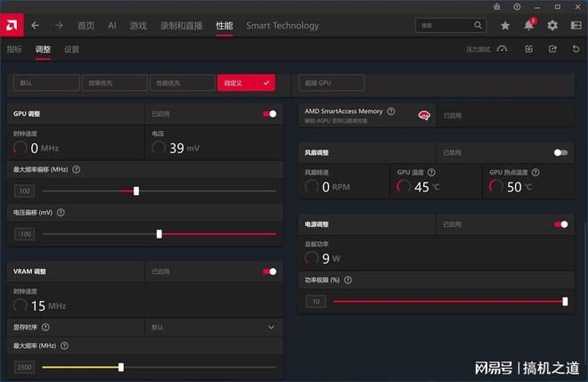
Task: Click the 超频 GPU button
Action: point(331,83)
